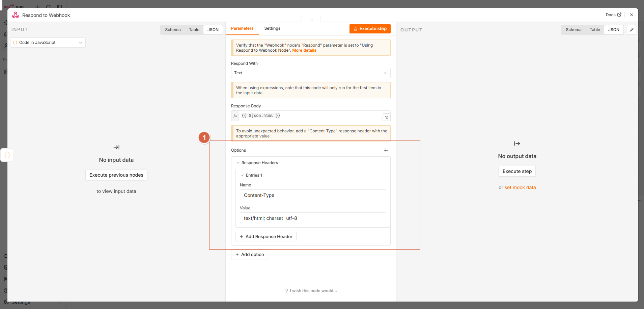Click Execute step in the output panel
644x309 pixels.
pyautogui.click(x=517, y=171)
